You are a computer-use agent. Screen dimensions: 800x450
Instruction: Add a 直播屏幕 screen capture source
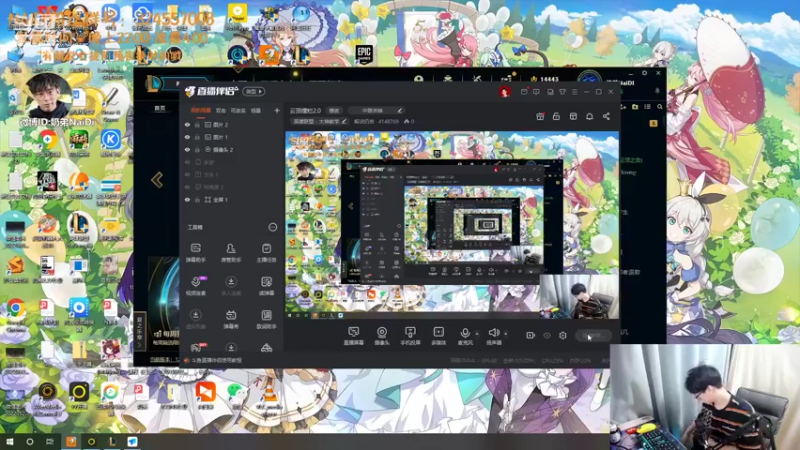(x=353, y=336)
